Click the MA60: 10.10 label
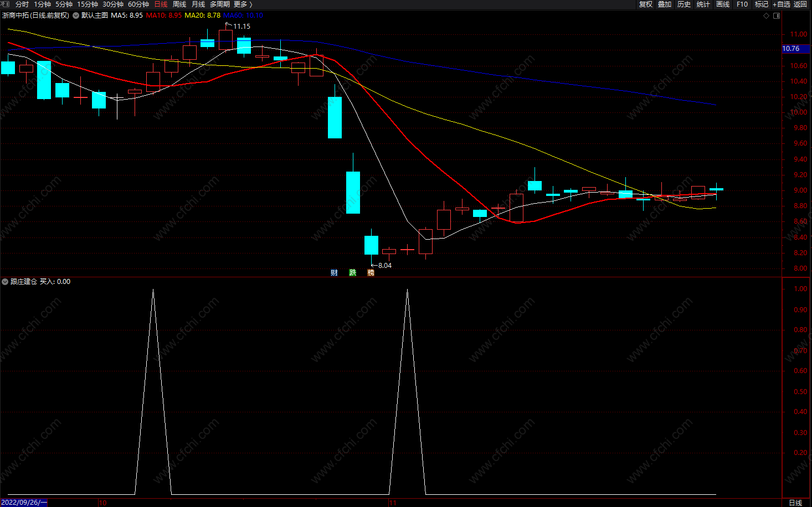Image resolution: width=812 pixels, height=507 pixels. (x=243, y=15)
